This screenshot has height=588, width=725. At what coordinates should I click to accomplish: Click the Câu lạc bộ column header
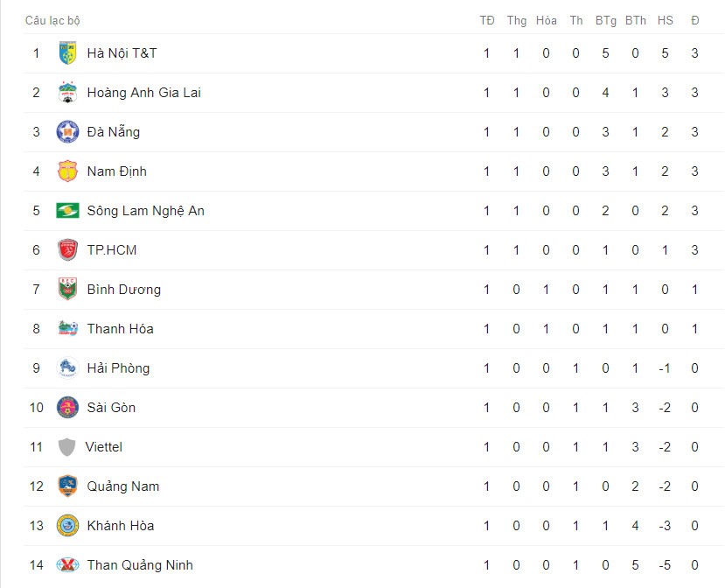coord(52,20)
